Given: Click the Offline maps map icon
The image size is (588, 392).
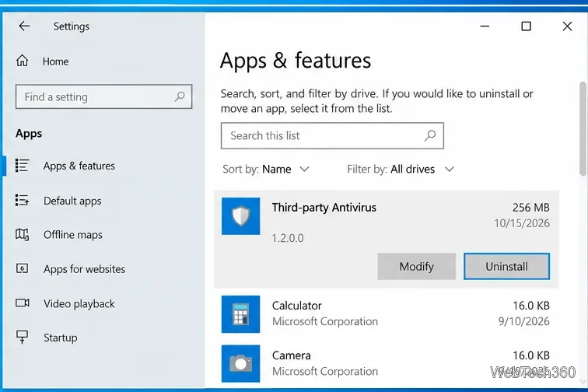Looking at the screenshot, I should click(x=22, y=234).
